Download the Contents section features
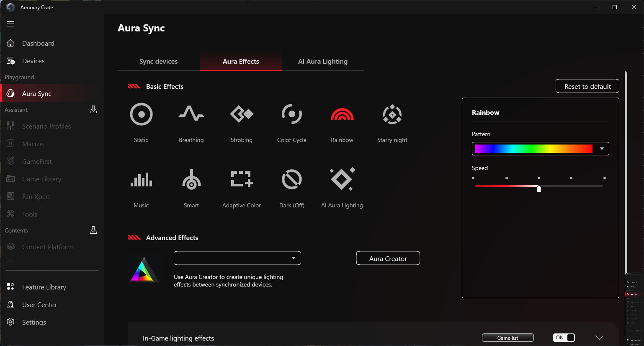 [x=93, y=230]
